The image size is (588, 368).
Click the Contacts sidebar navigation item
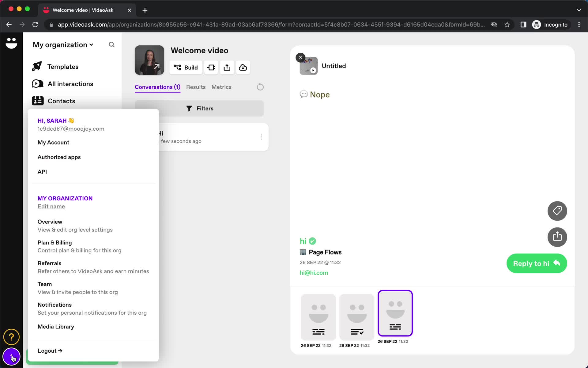coord(61,101)
